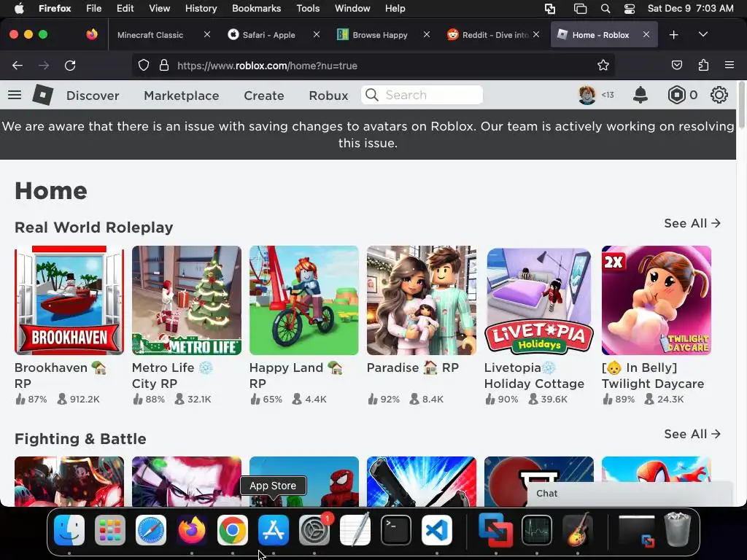
Task: Click the Roblox logo icon
Action: [43, 95]
